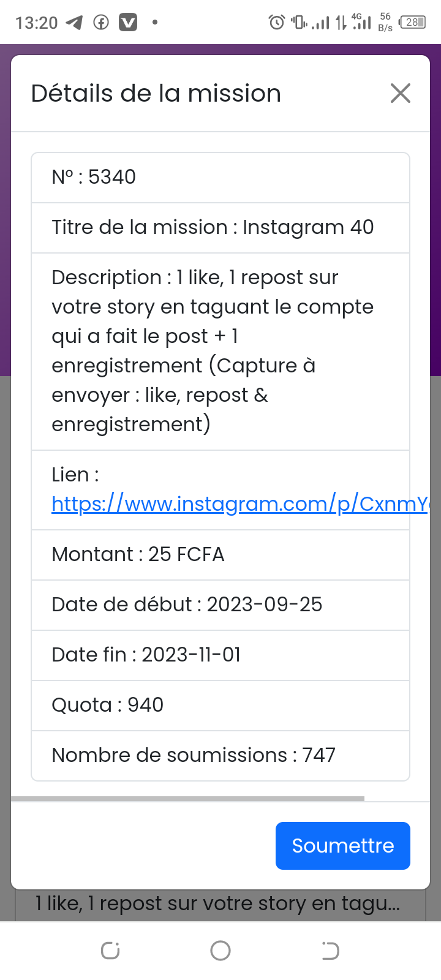Screen dimensions: 441x980
Task: Tap the alarm clock status icon
Action: pyautogui.click(x=277, y=23)
